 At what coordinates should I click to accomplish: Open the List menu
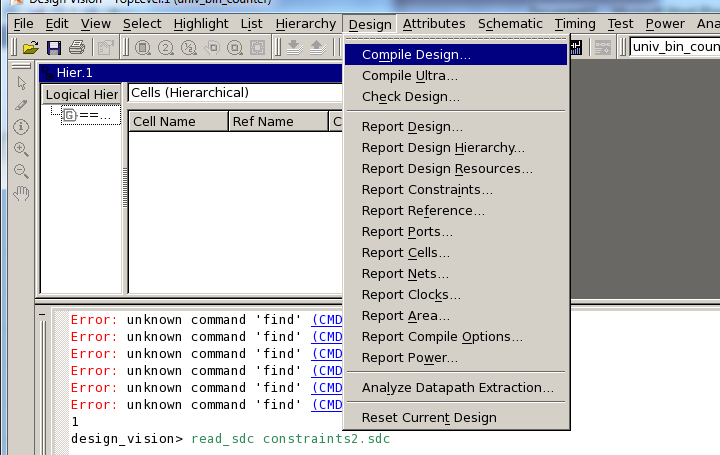click(x=252, y=24)
